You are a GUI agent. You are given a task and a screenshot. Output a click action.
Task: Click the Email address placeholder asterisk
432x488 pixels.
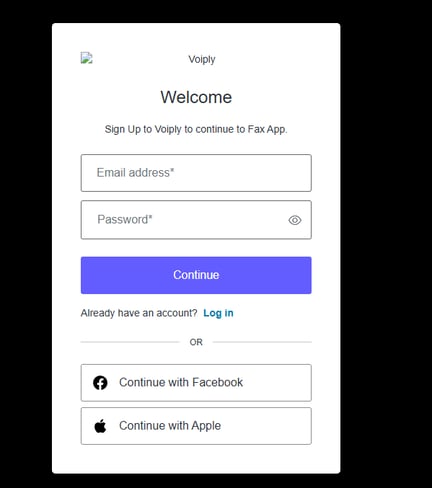point(172,170)
